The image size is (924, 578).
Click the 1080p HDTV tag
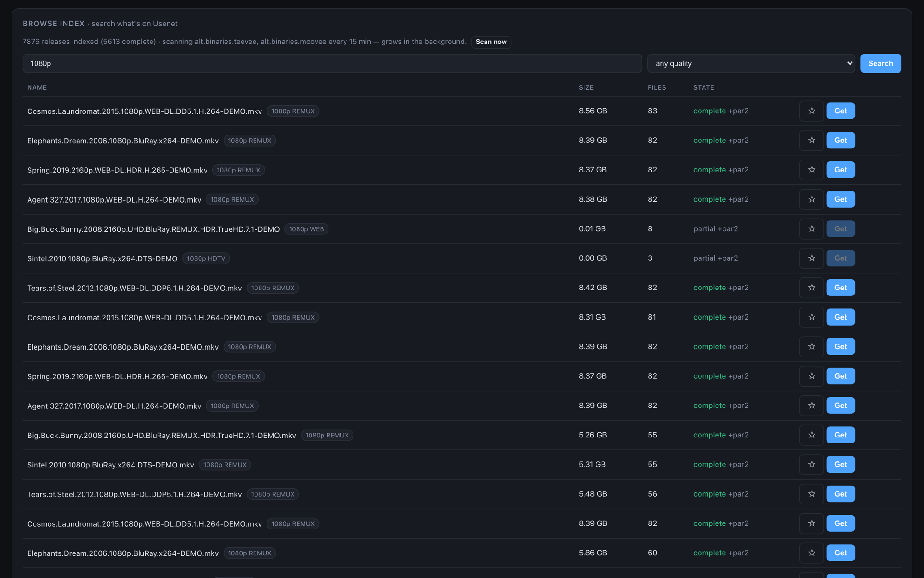point(206,258)
